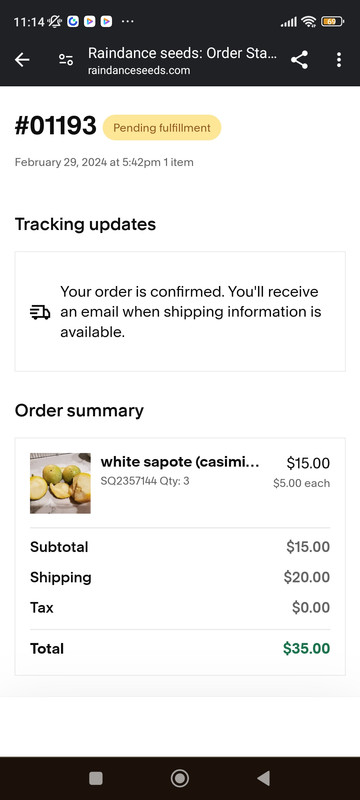Tap the Android back triangle button
Image resolution: width=360 pixels, height=800 pixels.
(263, 778)
